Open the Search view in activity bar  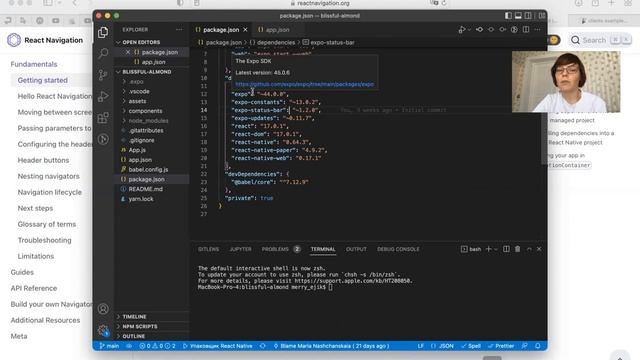click(x=103, y=53)
